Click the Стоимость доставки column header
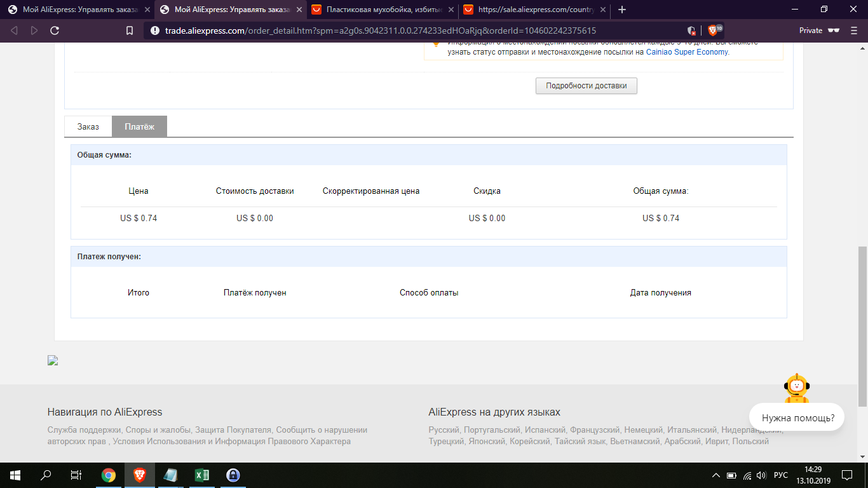This screenshot has height=488, width=868. [x=255, y=191]
